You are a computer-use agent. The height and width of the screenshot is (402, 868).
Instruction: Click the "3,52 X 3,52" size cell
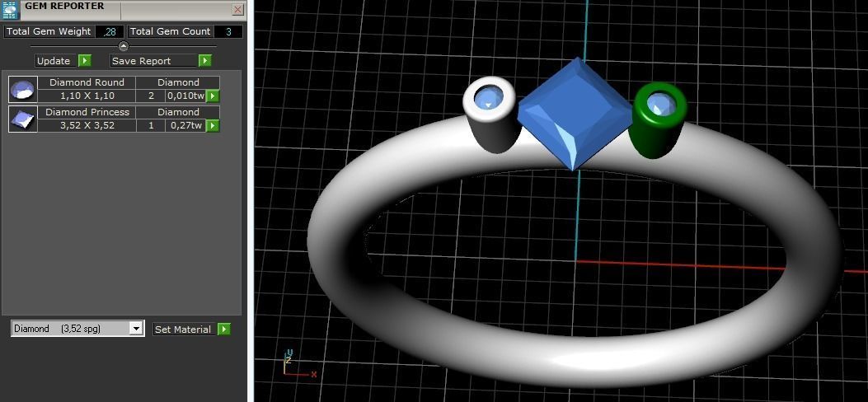pyautogui.click(x=87, y=125)
